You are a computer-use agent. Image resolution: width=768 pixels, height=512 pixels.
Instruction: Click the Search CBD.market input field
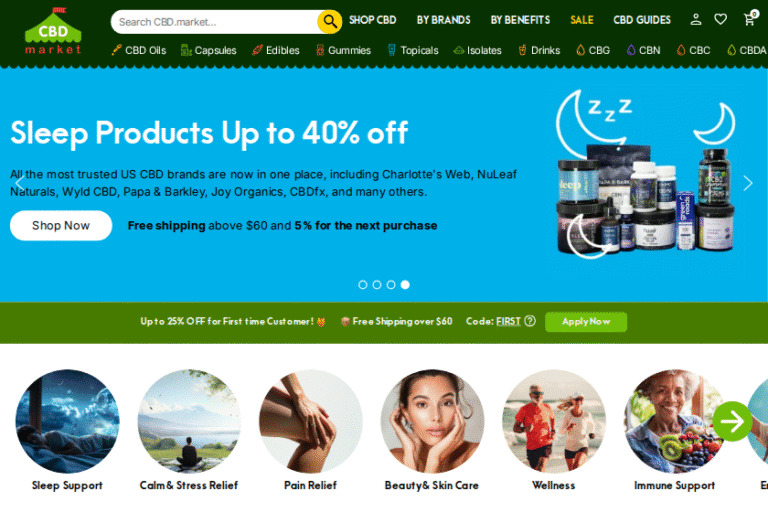pos(216,22)
